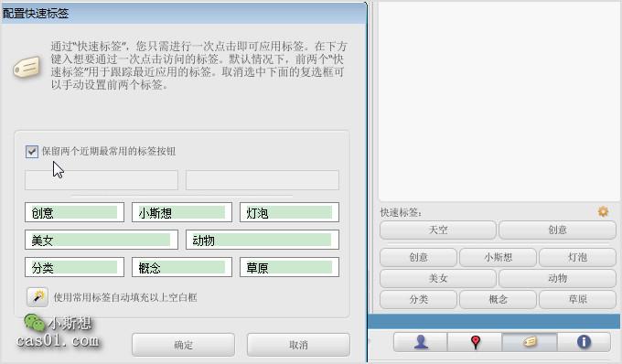Confirm with the 确定 button

pyautogui.click(x=183, y=345)
